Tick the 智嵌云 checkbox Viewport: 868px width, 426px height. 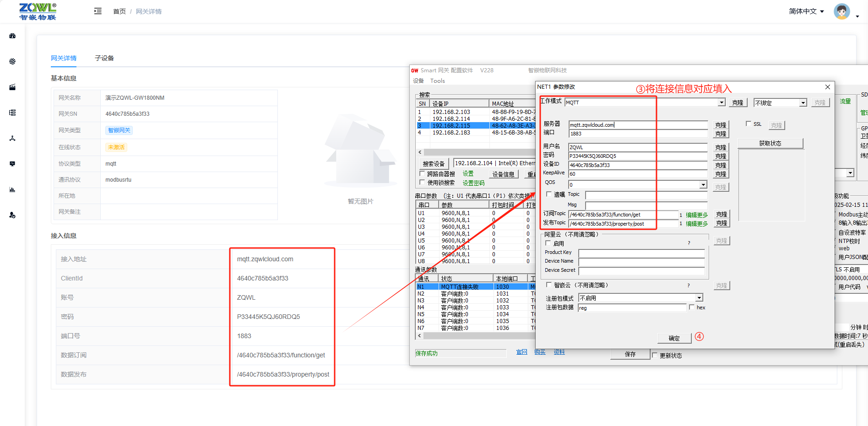point(549,285)
